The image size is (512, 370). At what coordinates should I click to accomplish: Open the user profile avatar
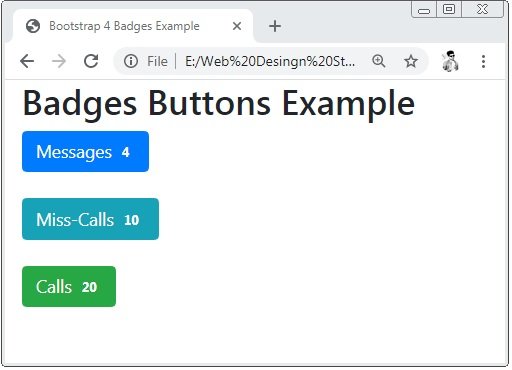click(x=450, y=61)
